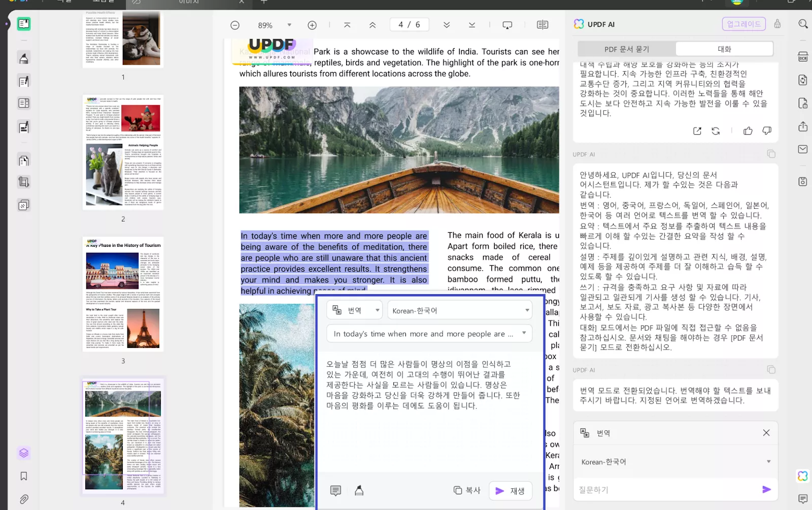This screenshot has width=812, height=510.
Task: Open the Korean language dropdown in AI panel
Action: tap(675, 462)
